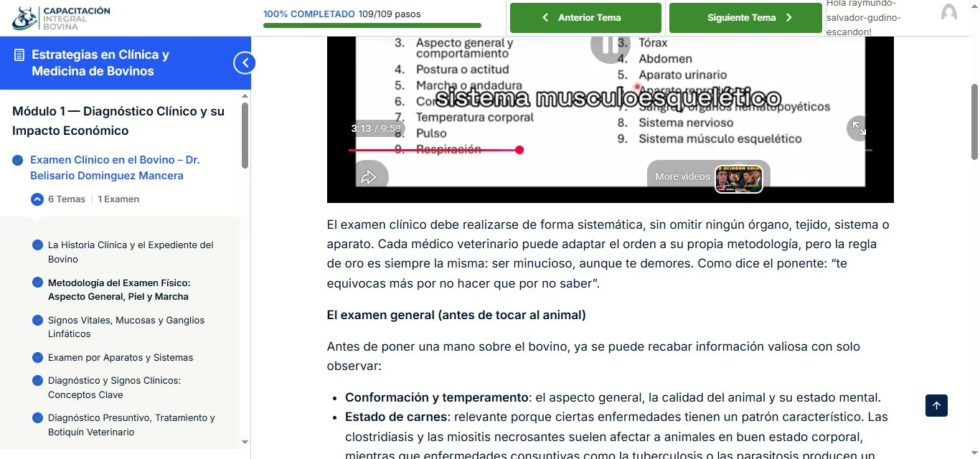Viewport: 980px width, 459px height.
Task: Enter fullscreen with the expand arrows icon
Action: coord(858,128)
